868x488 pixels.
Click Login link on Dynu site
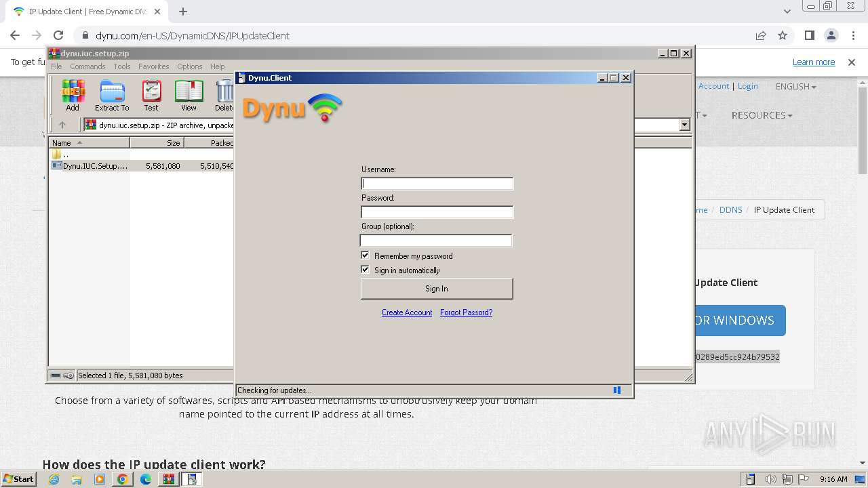tap(748, 86)
